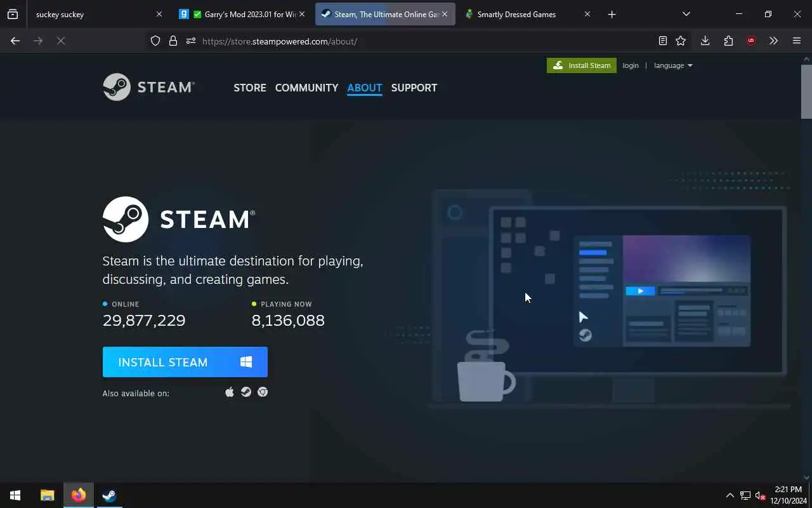
Task: Choose the Apple macOS download icon
Action: (230, 392)
